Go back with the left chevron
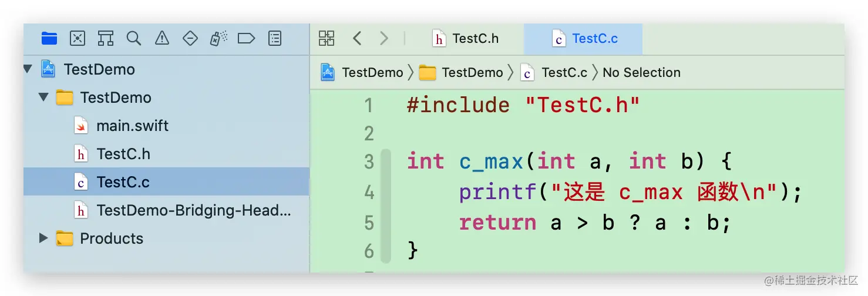Image resolution: width=868 pixels, height=296 pixels. (356, 39)
